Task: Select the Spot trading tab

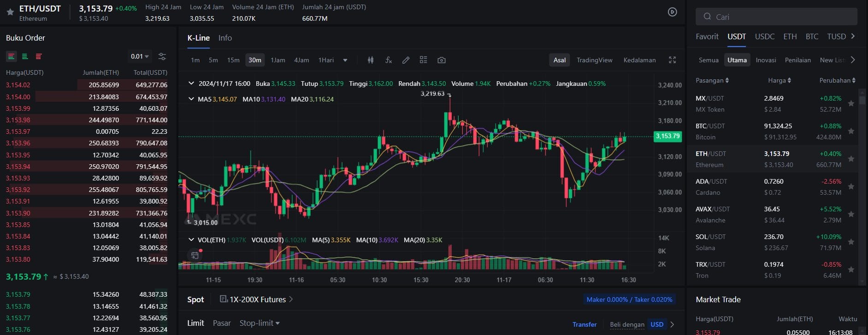Action: [x=195, y=299]
